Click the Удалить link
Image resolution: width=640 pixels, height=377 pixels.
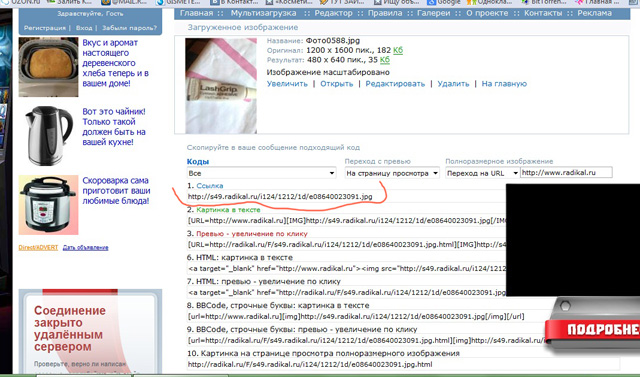453,84
